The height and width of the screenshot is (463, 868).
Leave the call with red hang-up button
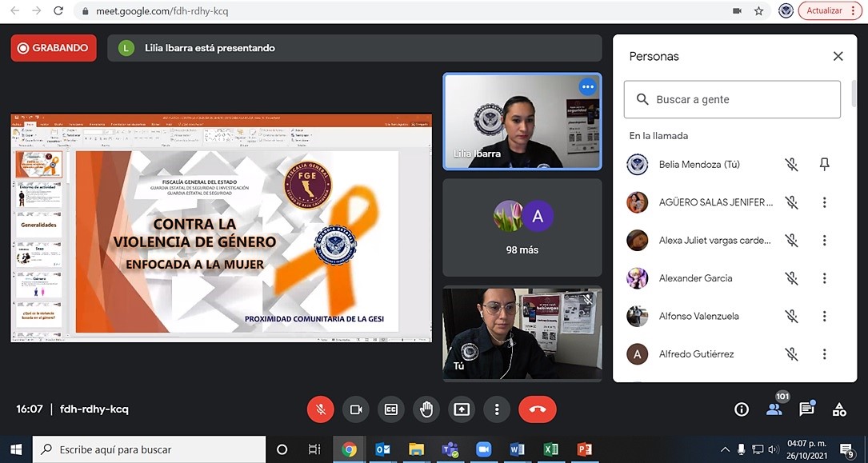(537, 409)
